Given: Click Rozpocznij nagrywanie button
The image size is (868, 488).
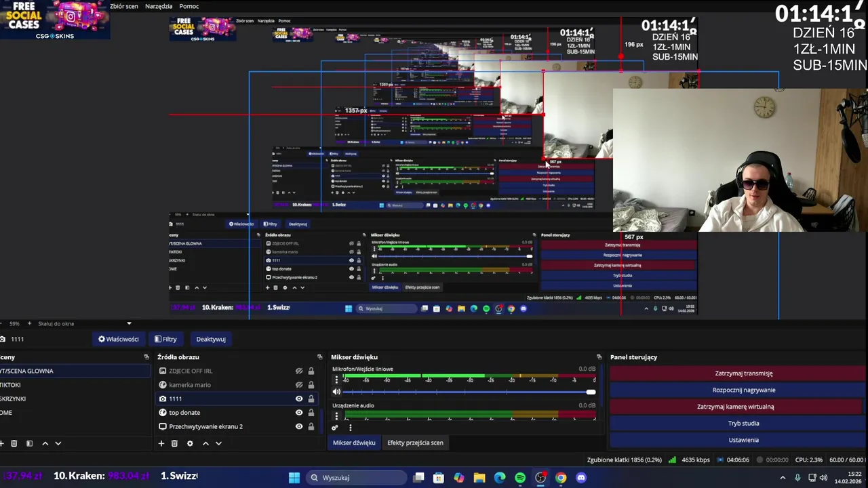Looking at the screenshot, I should coord(737,390).
